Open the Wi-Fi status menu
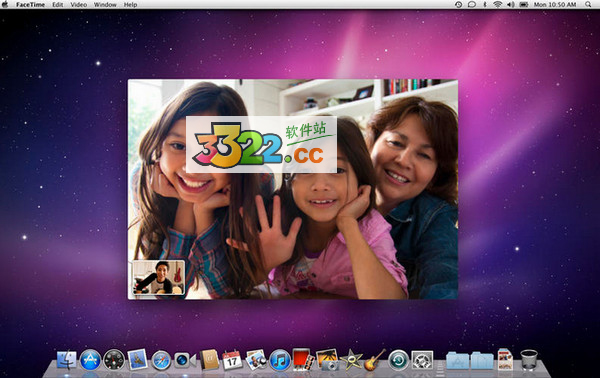This screenshot has width=600, height=378. click(x=497, y=5)
